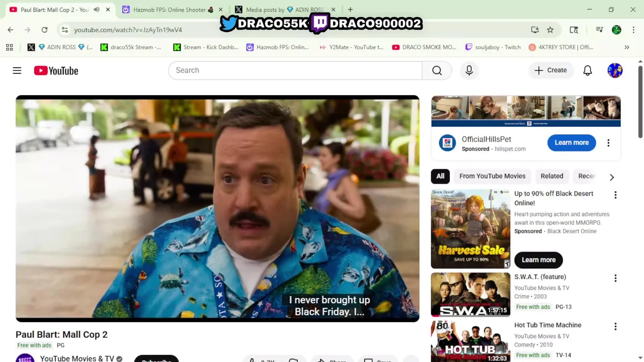644x362 pixels.
Task: Focus the YouTube search field
Action: pos(295,70)
